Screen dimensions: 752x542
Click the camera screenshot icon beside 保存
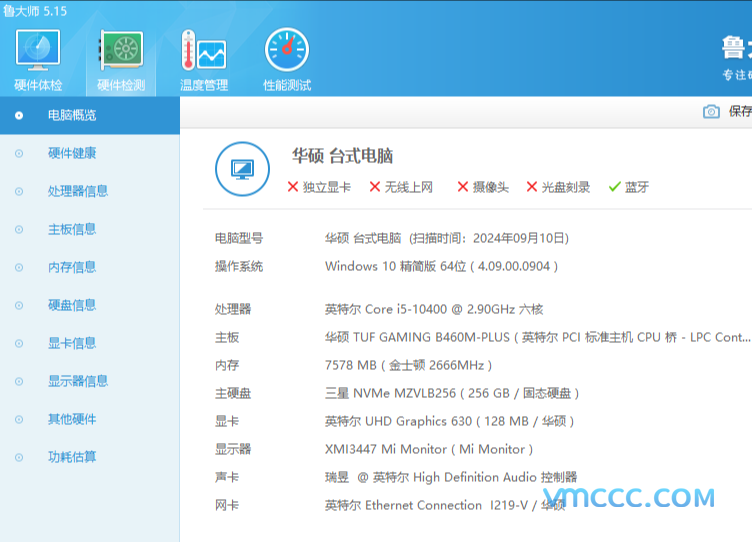click(x=711, y=112)
